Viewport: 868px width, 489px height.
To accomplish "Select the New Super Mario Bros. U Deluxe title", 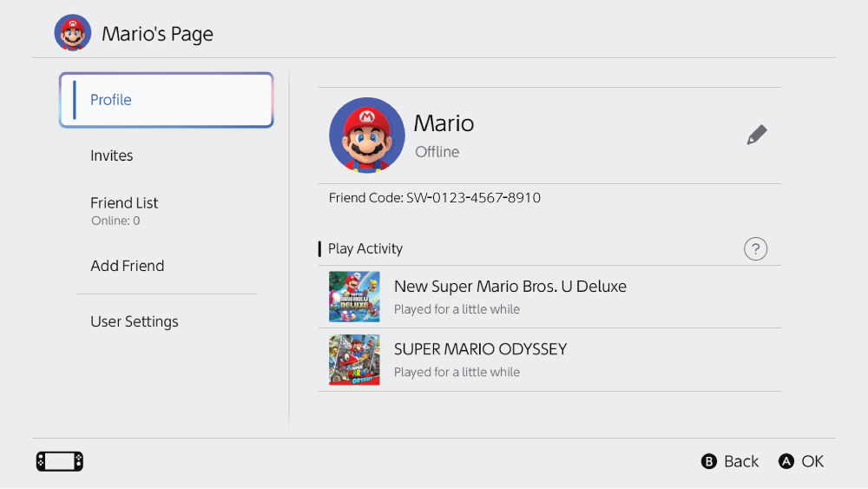I will coord(510,287).
